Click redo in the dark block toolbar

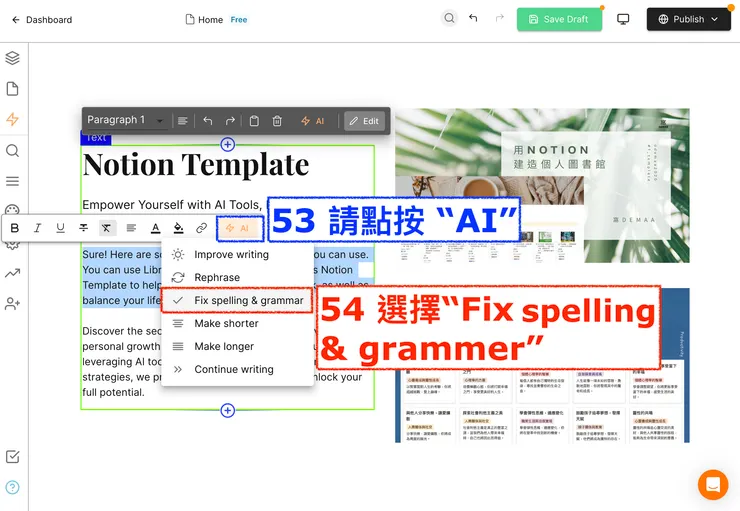tap(230, 121)
